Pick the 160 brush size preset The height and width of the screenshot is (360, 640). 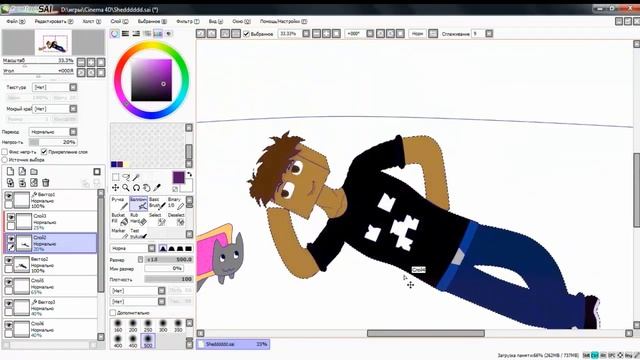pos(118,325)
